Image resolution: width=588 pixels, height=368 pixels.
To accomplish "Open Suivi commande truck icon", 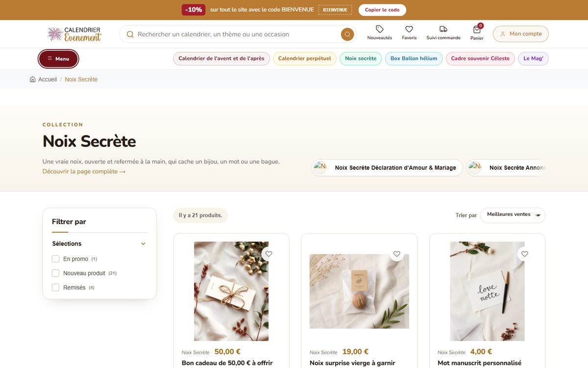I will 443,29.
